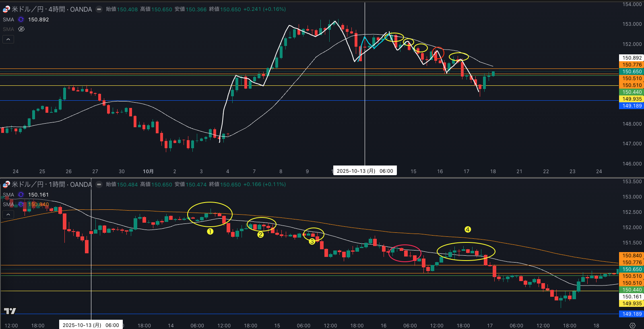Image resolution: width=644 pixels, height=329 pixels.
Task: Click the yellow number 4 marker
Action: 468,230
